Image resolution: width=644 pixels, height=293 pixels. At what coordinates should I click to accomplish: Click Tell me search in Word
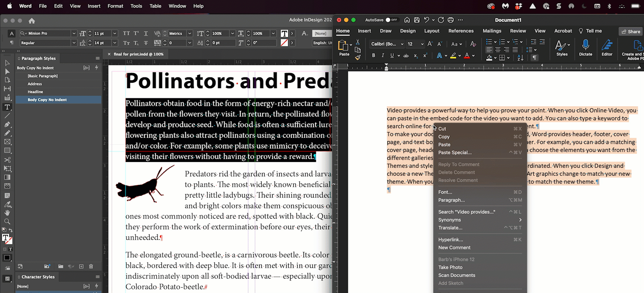590,31
